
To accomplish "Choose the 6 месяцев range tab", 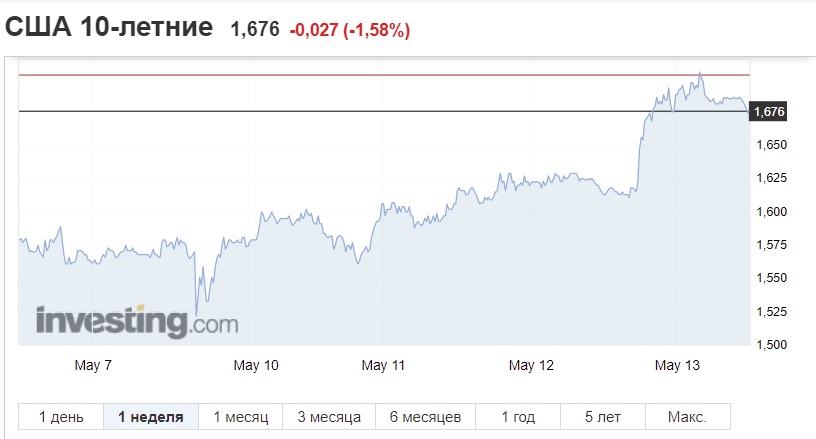I will tap(425, 417).
